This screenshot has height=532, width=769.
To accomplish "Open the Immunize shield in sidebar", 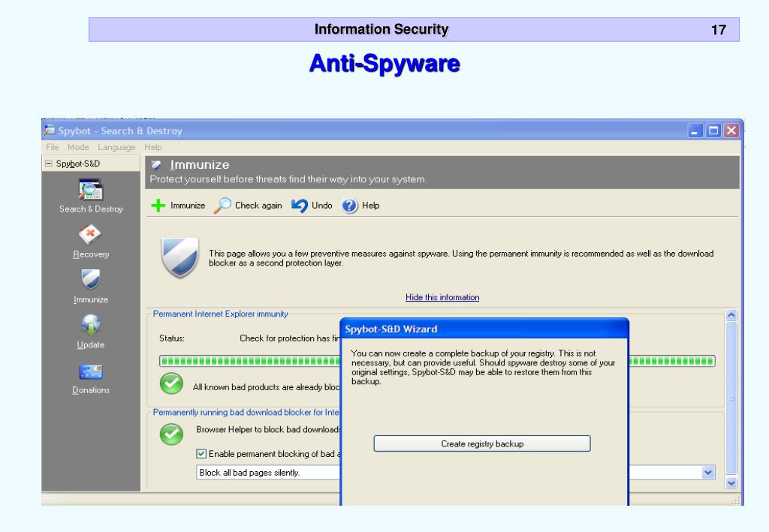I will point(91,278).
